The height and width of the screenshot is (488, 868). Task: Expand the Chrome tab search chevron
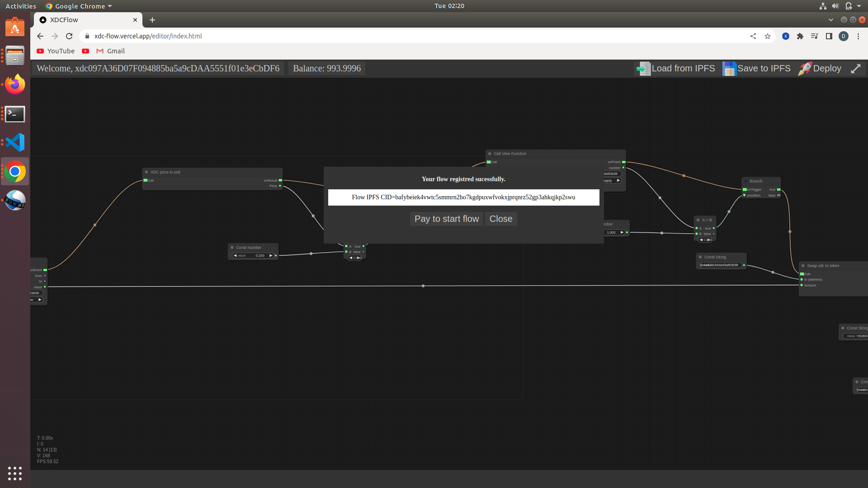[x=830, y=20]
